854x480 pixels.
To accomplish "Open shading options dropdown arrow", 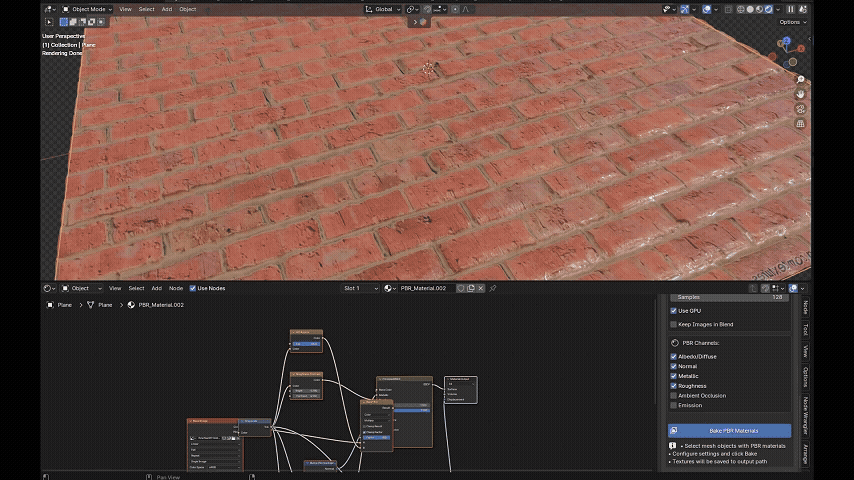I will (778, 9).
